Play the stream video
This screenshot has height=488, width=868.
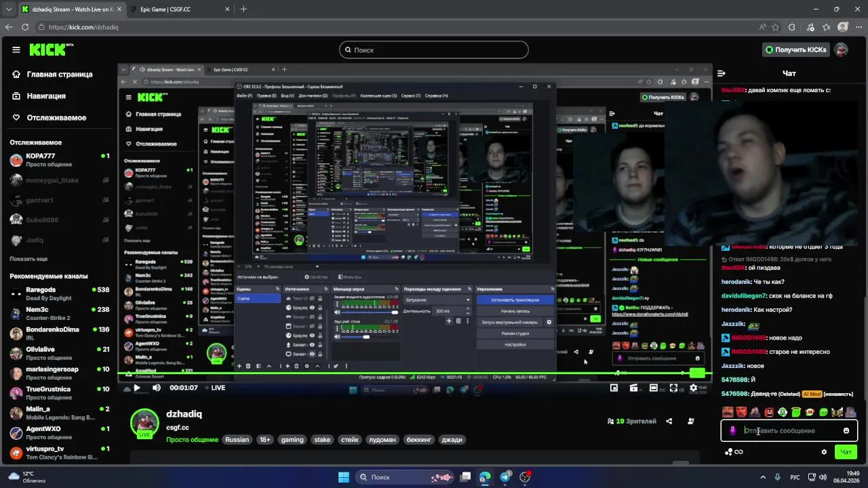(x=136, y=388)
